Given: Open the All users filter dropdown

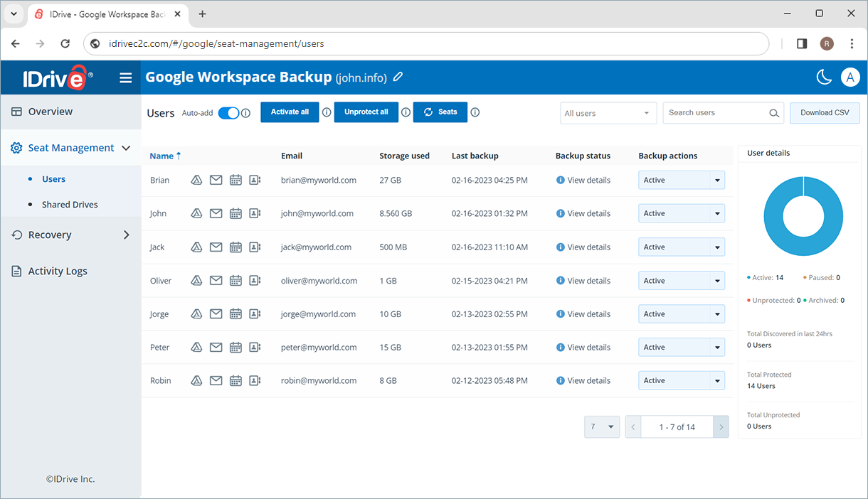Looking at the screenshot, I should click(608, 113).
